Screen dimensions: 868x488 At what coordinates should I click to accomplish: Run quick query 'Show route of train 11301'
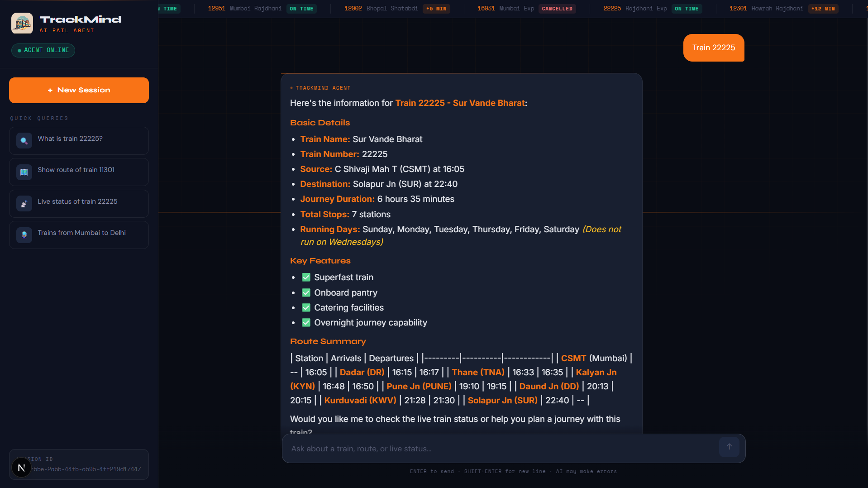coord(79,172)
